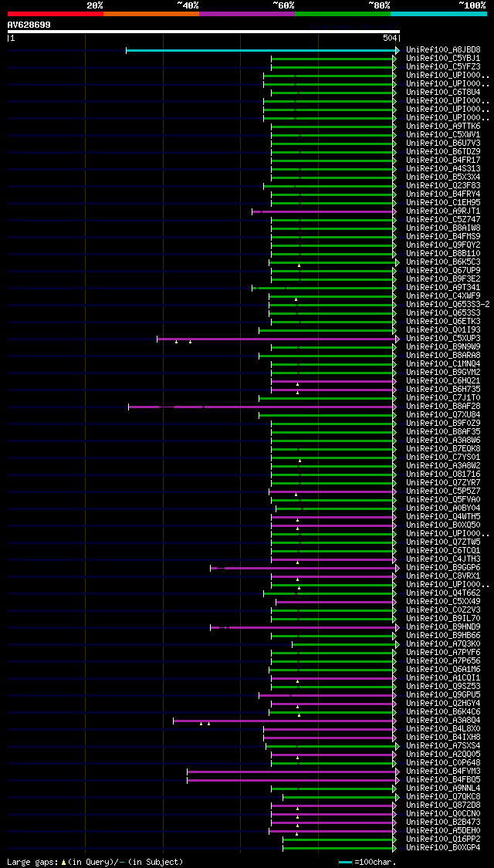The width and height of the screenshot is (494, 868).
Task: Open UniRef100_Q01I93 hit
Action: pyautogui.click(x=443, y=330)
